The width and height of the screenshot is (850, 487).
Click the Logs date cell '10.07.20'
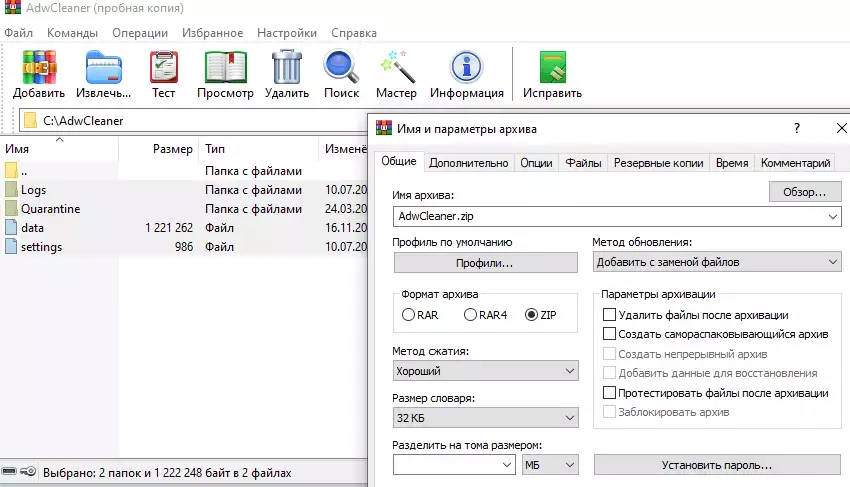click(x=346, y=190)
